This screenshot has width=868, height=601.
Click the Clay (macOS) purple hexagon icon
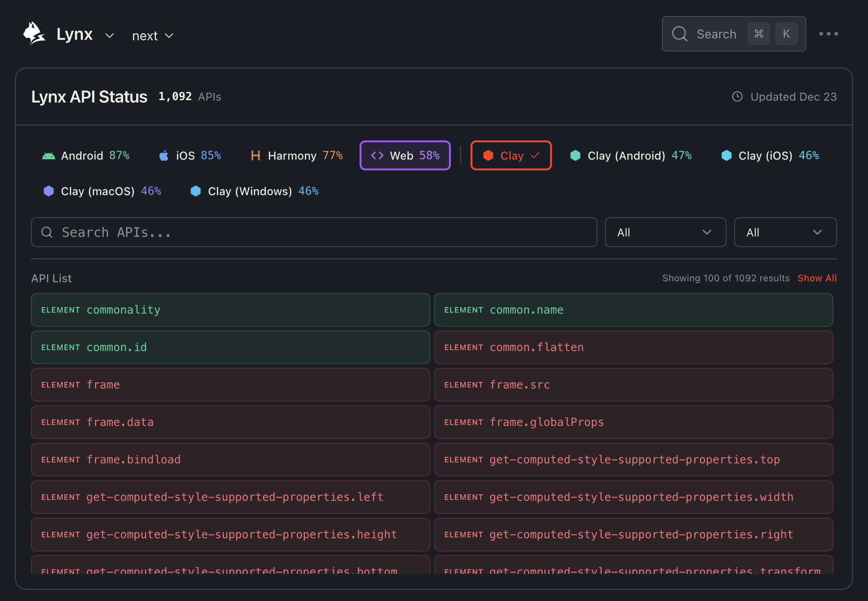coord(48,191)
